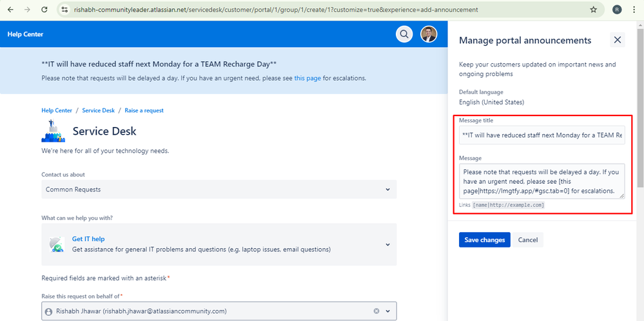This screenshot has width=644, height=321.
Task: Edit the Message text area
Action: [542, 181]
